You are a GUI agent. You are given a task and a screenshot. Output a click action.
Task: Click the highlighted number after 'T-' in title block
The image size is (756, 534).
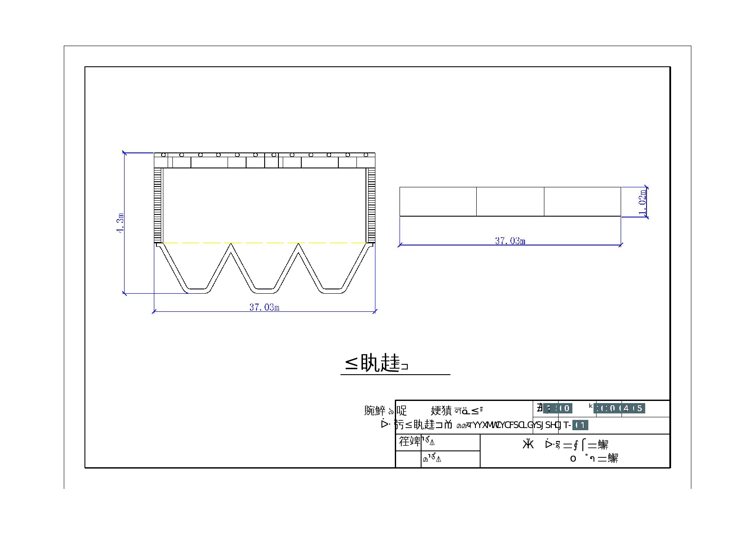[x=580, y=425]
